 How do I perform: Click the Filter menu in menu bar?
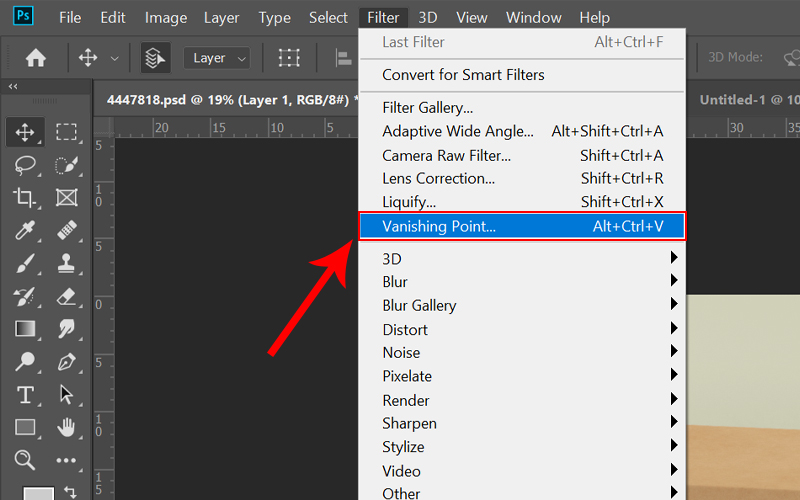(x=383, y=18)
